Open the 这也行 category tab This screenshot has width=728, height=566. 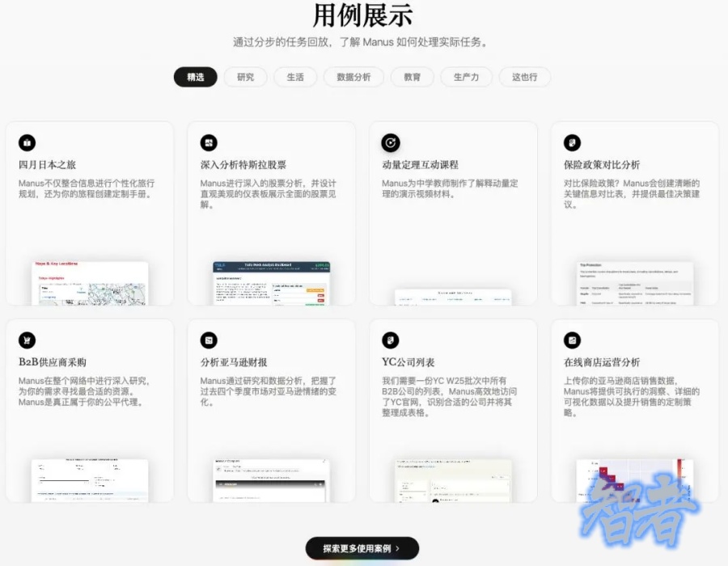pyautogui.click(x=524, y=78)
